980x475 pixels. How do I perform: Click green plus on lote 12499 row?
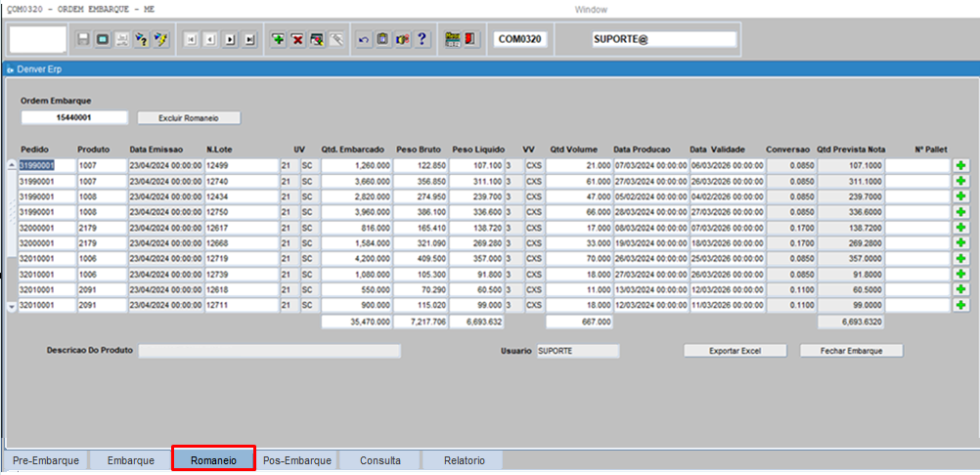[x=960, y=165]
